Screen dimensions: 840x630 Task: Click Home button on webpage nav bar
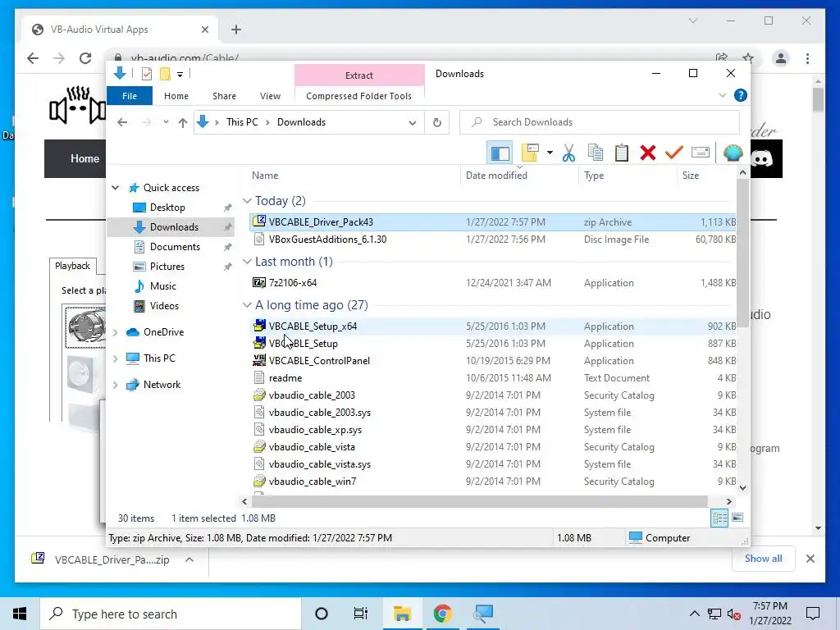coord(84,158)
